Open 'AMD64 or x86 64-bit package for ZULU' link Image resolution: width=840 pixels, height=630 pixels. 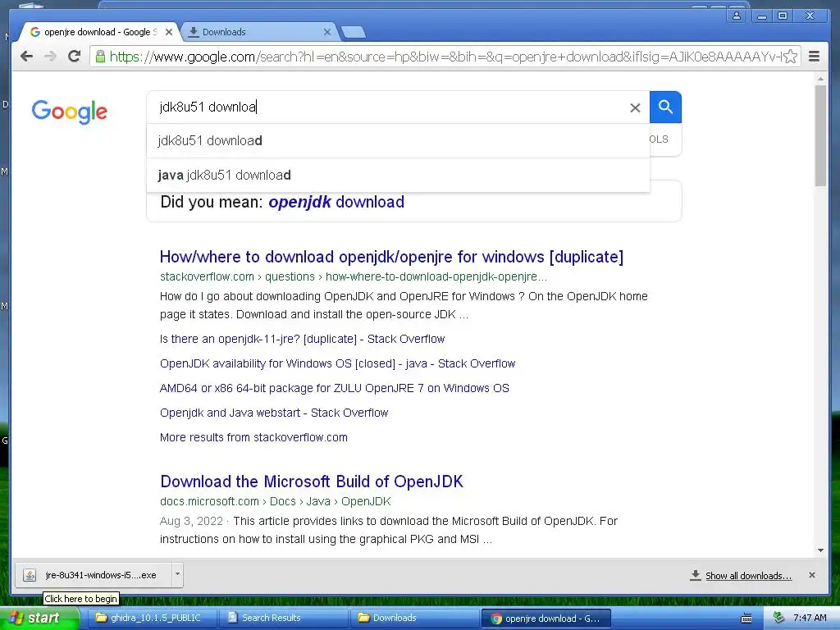[335, 388]
